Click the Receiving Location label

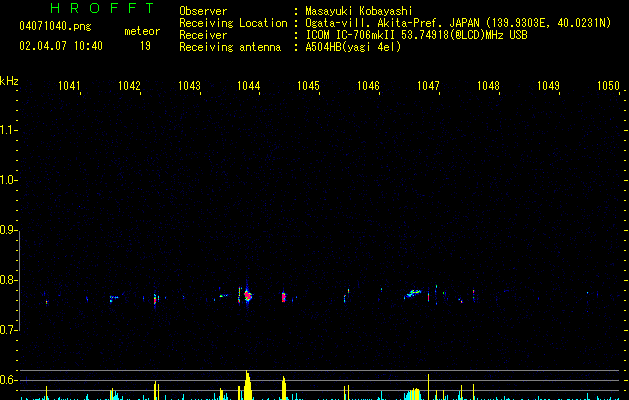coord(233,23)
